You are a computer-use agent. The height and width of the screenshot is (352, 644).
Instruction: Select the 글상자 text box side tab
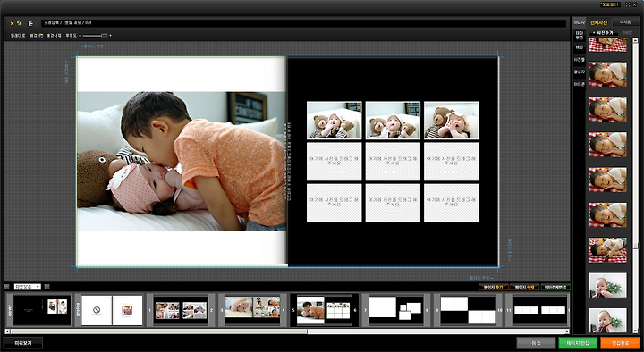click(579, 72)
